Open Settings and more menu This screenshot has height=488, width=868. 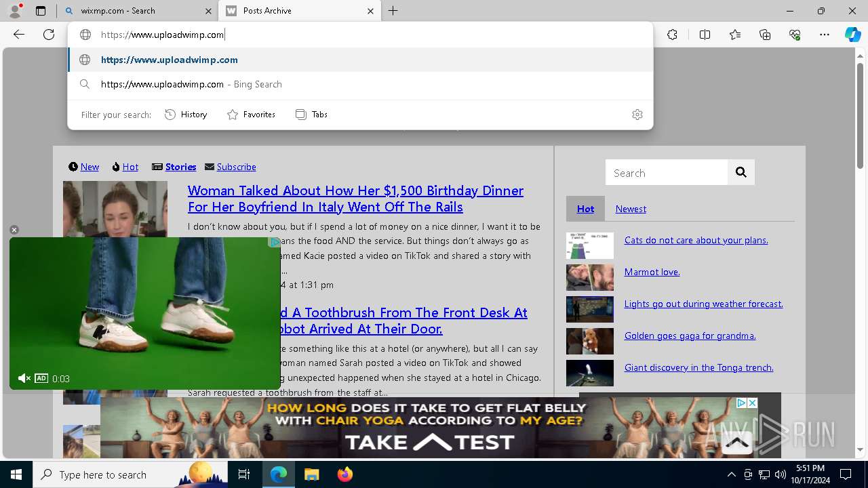click(x=825, y=35)
